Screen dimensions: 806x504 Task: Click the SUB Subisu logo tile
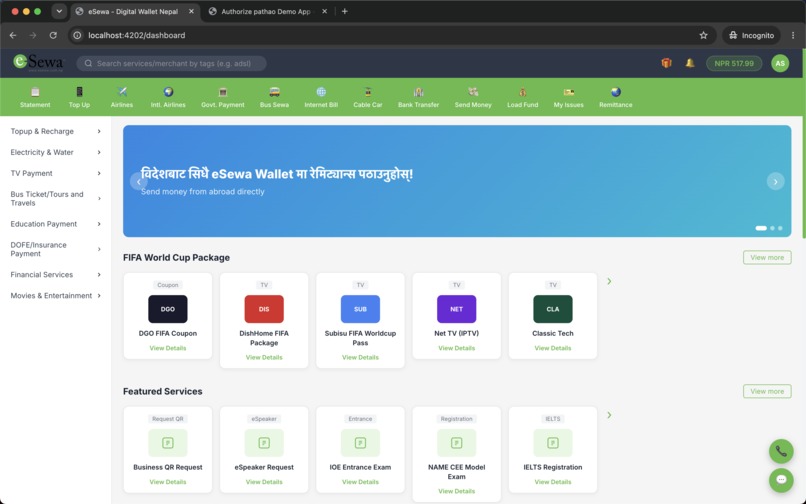point(360,309)
